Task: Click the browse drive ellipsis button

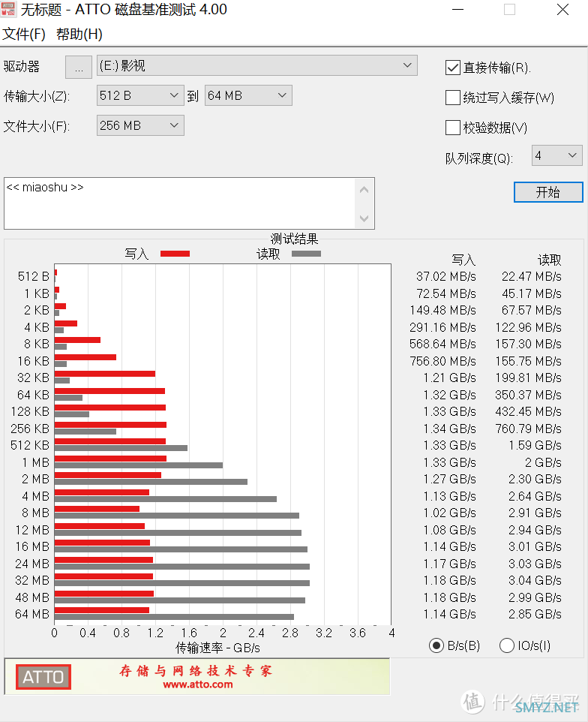Action: tap(79, 67)
